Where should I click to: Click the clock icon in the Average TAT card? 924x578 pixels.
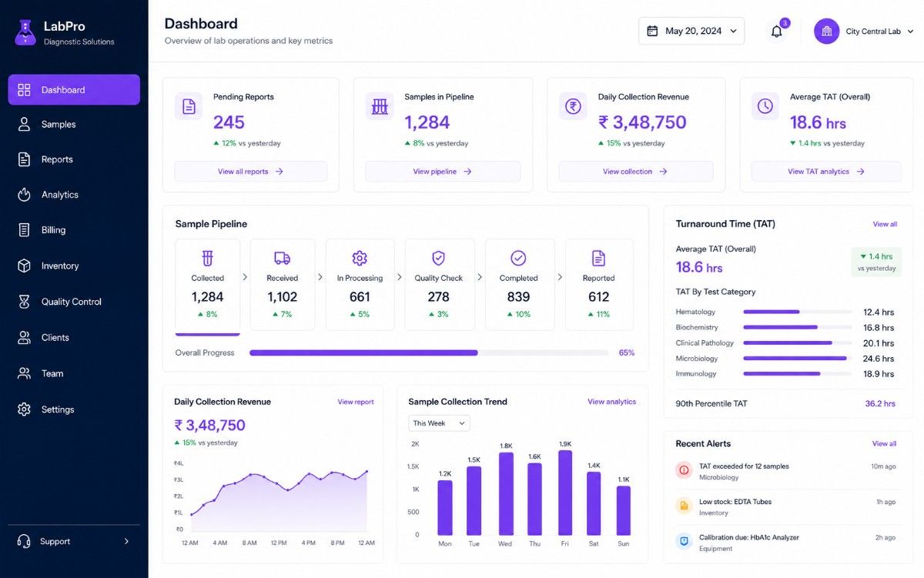click(765, 106)
